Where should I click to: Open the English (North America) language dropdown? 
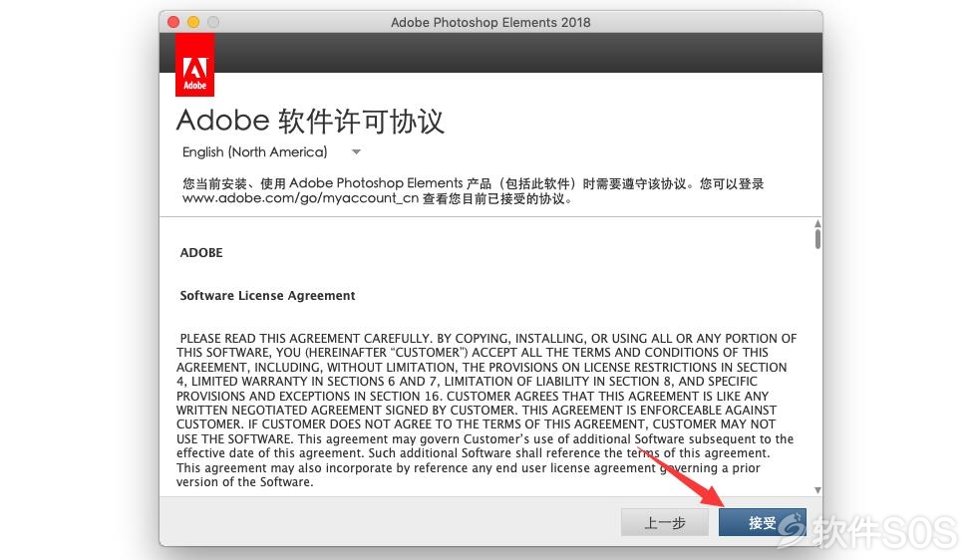[x=271, y=151]
